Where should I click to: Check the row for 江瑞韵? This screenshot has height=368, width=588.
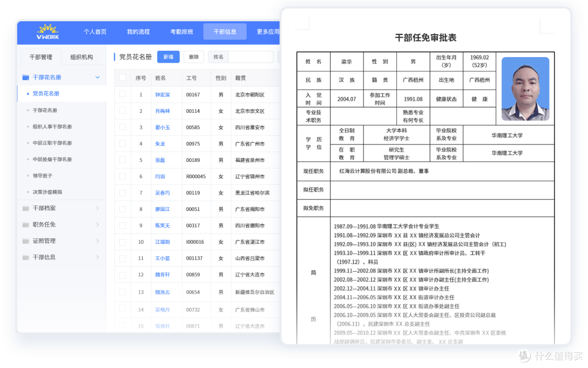pos(122,242)
